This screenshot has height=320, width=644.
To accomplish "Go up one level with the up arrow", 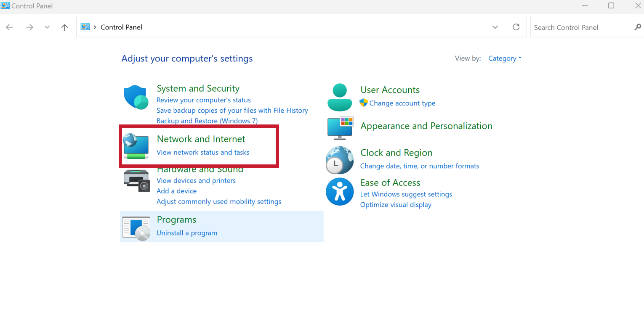I will tap(64, 27).
